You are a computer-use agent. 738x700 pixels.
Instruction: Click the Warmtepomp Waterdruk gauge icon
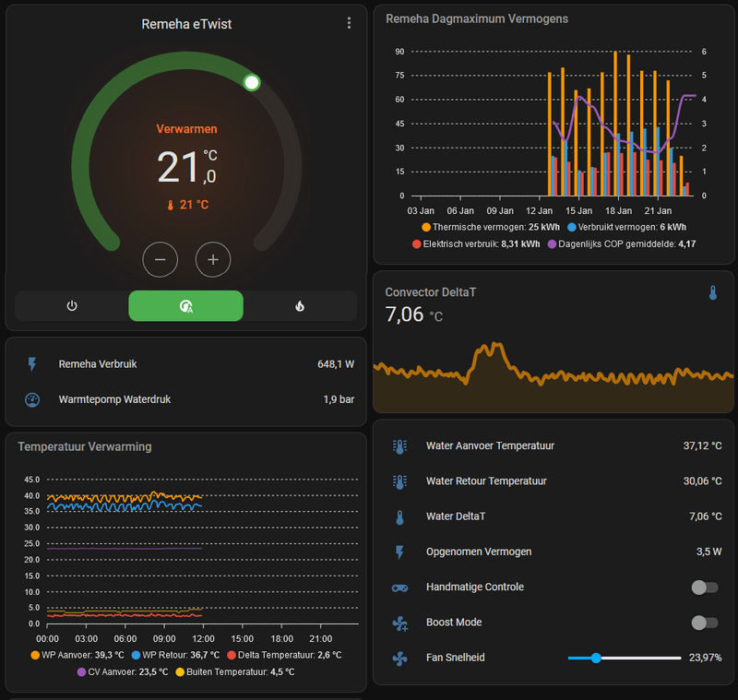32,400
